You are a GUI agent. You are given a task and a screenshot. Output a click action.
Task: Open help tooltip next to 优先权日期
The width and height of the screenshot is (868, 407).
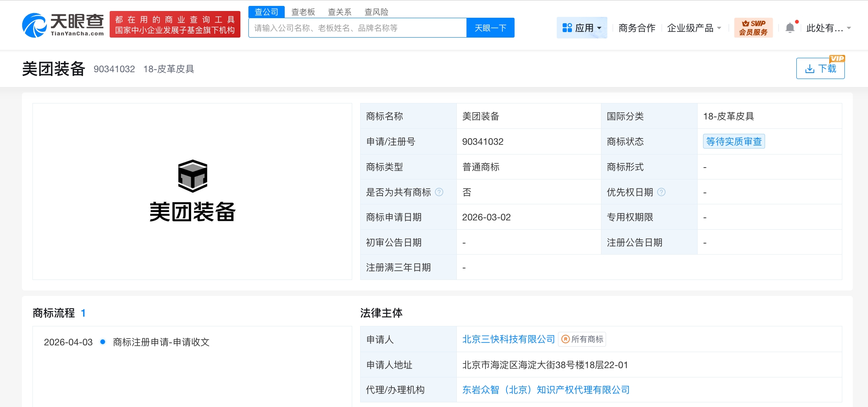point(662,192)
